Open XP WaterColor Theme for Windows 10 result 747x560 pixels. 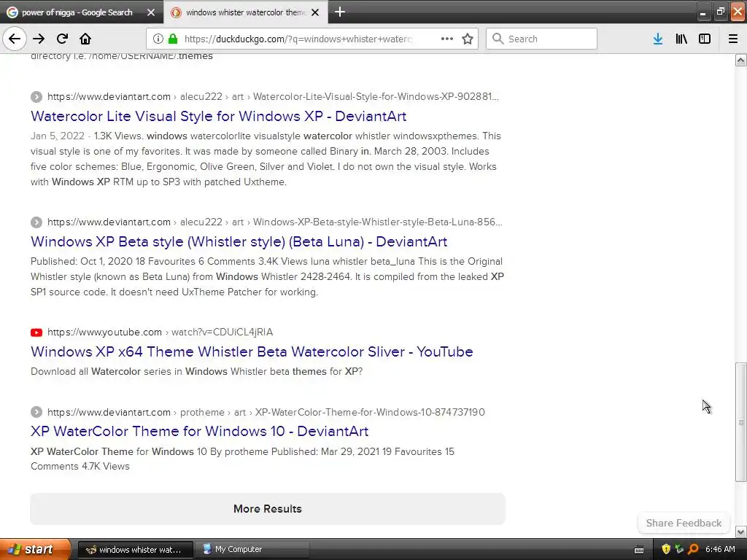pyautogui.click(x=199, y=431)
